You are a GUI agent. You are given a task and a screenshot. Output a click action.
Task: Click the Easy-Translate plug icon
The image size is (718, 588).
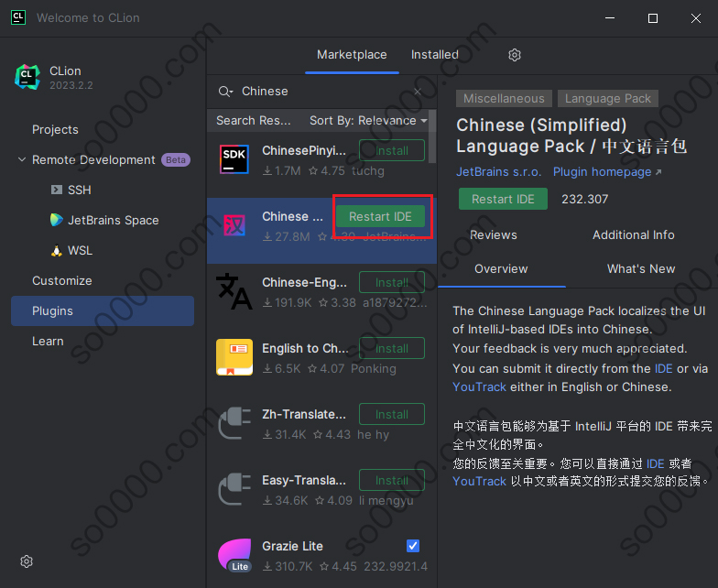[234, 489]
